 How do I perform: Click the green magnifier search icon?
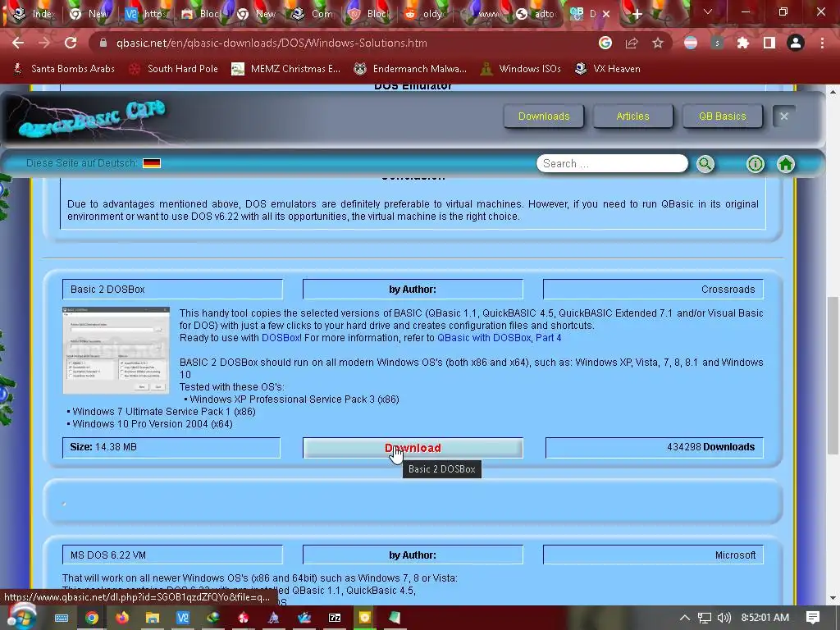pos(705,164)
